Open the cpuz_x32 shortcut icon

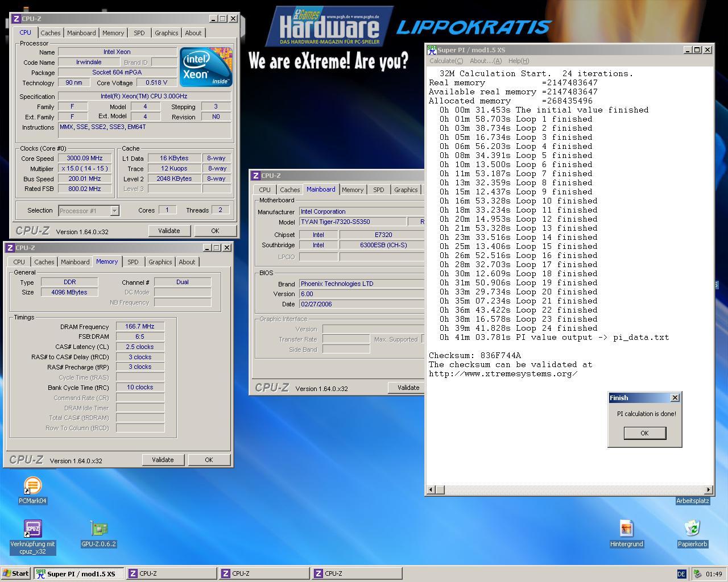click(32, 537)
